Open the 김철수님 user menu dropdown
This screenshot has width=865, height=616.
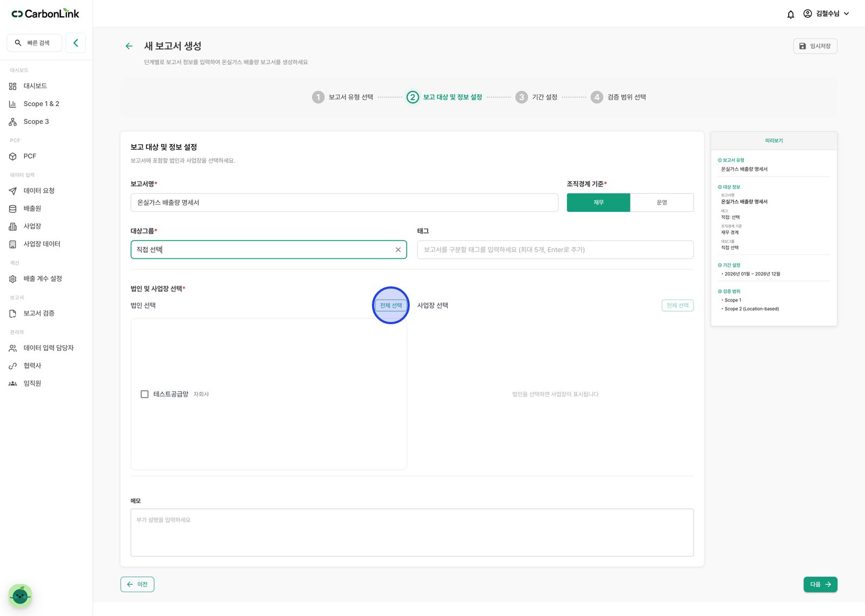pos(826,14)
